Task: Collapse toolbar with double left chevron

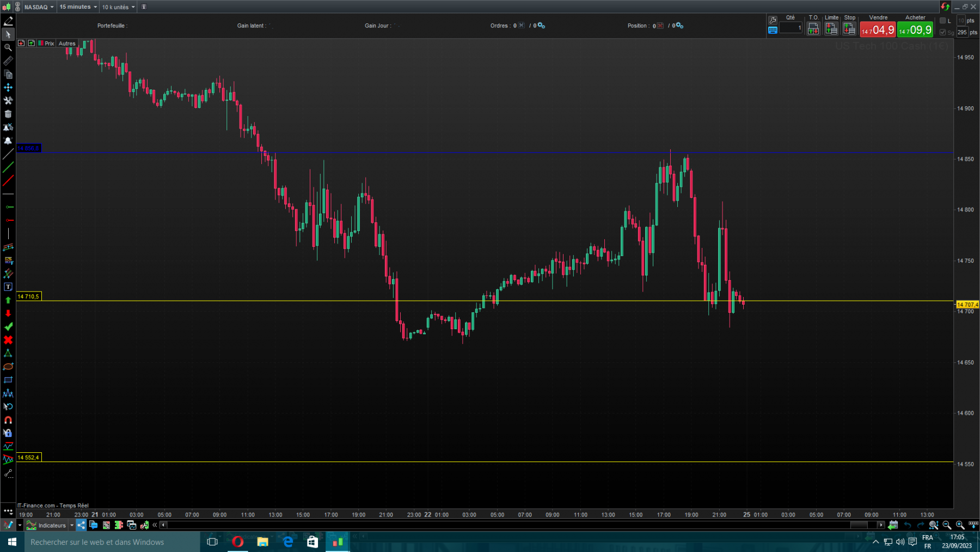Action: tap(155, 525)
